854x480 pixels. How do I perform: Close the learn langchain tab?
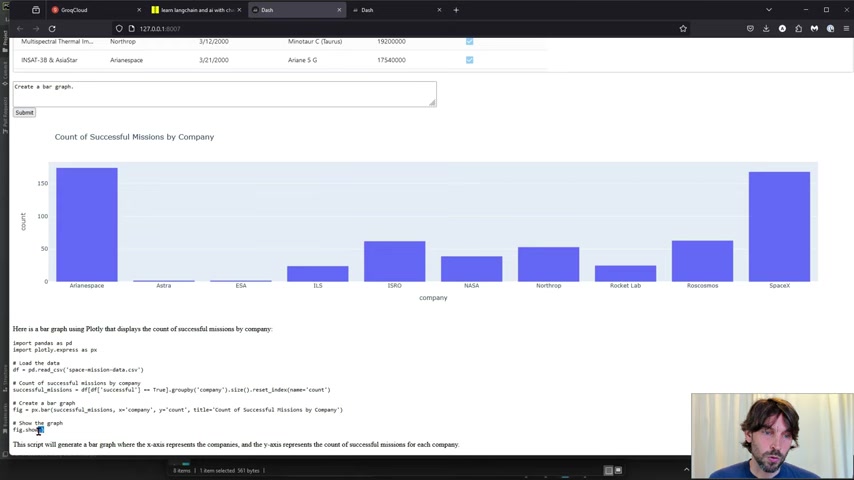point(239,10)
